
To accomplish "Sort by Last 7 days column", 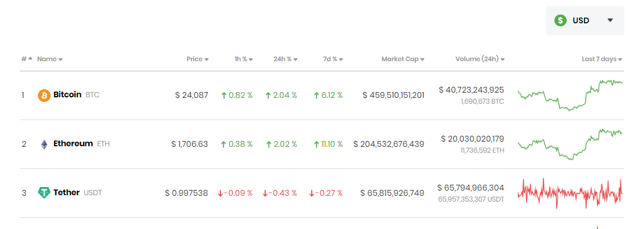I will (602, 59).
